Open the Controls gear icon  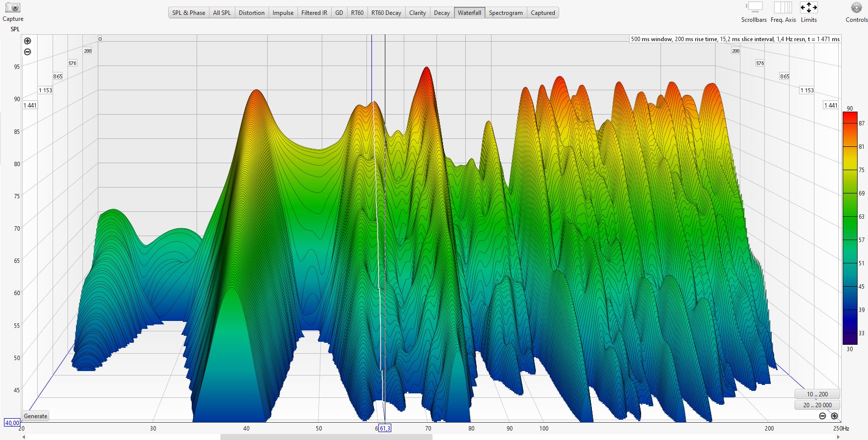coord(856,8)
